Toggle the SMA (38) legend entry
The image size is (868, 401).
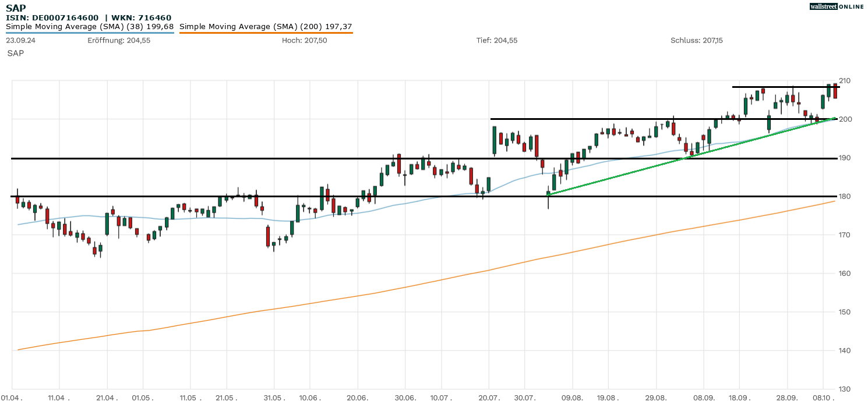[x=90, y=27]
